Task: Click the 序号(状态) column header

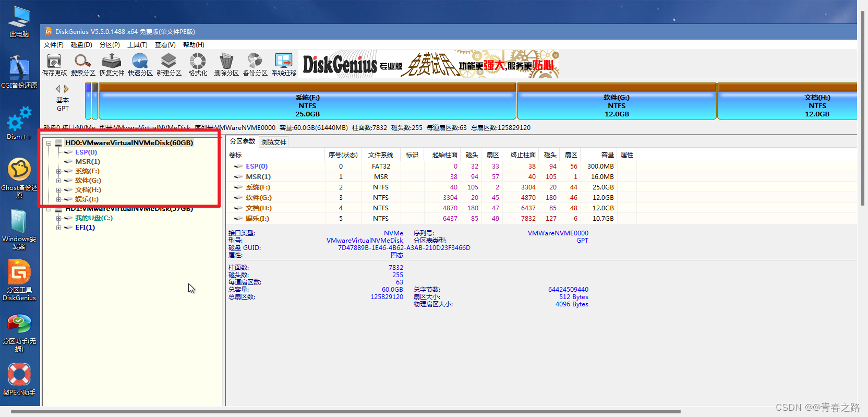Action: [x=343, y=155]
